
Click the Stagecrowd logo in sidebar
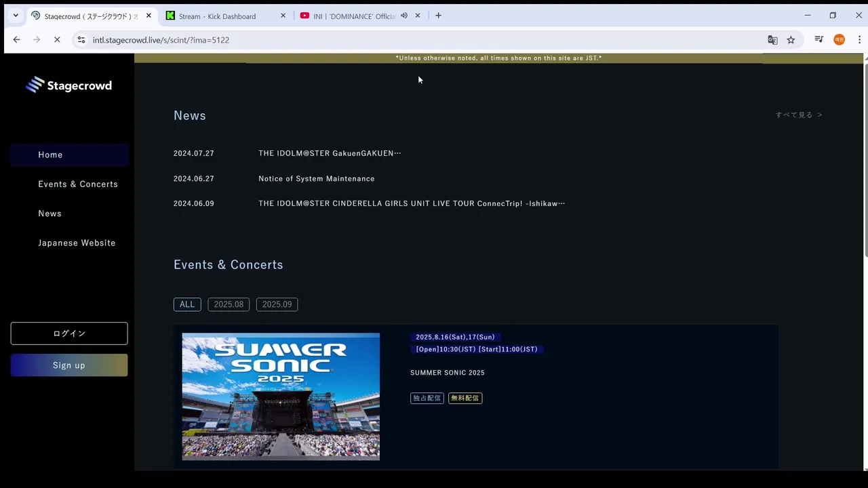68,85
